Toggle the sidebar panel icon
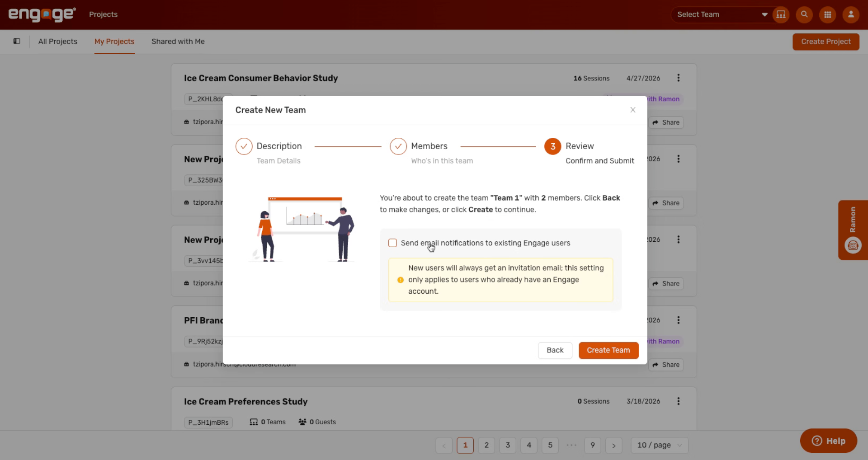Viewport: 868px width, 460px height. [17, 41]
